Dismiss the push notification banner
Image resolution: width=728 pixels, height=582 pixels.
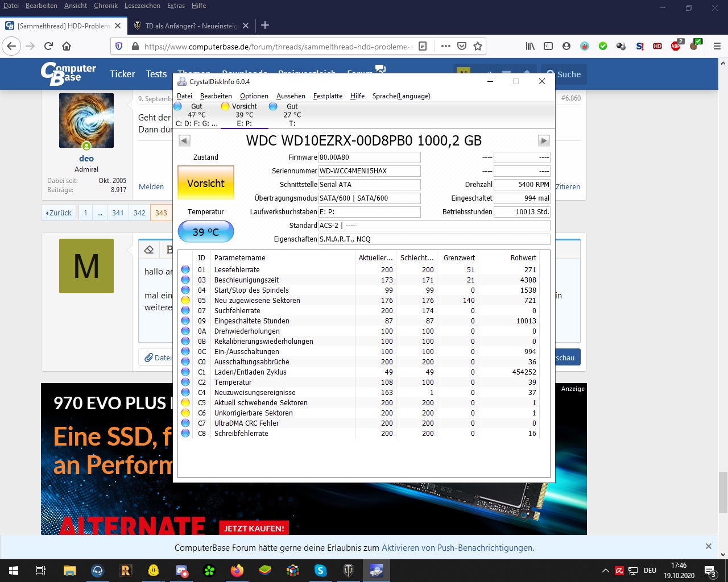point(709,546)
